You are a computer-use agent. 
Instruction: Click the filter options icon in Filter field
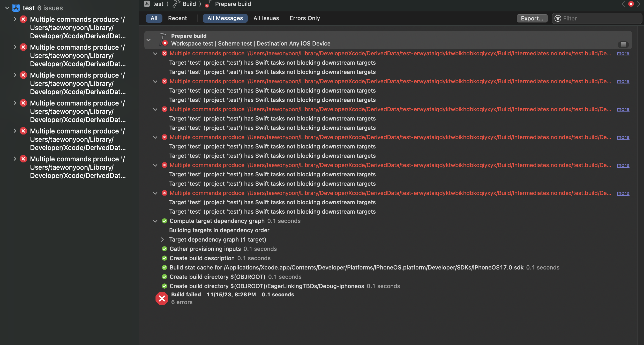point(558,18)
